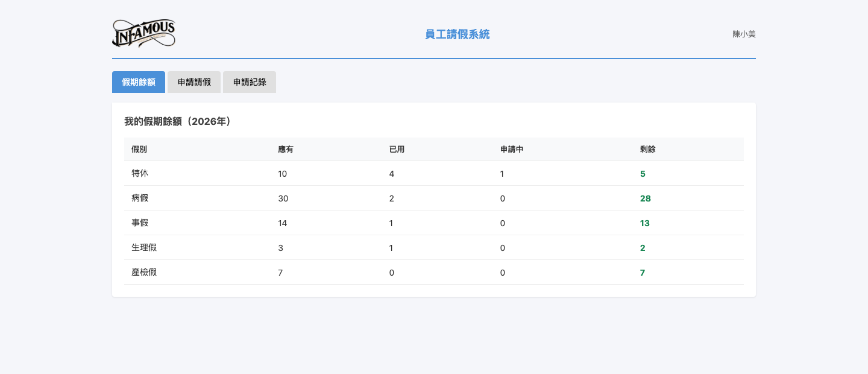Click 生理假 entitled value 3
This screenshot has height=374, width=868.
(x=280, y=248)
